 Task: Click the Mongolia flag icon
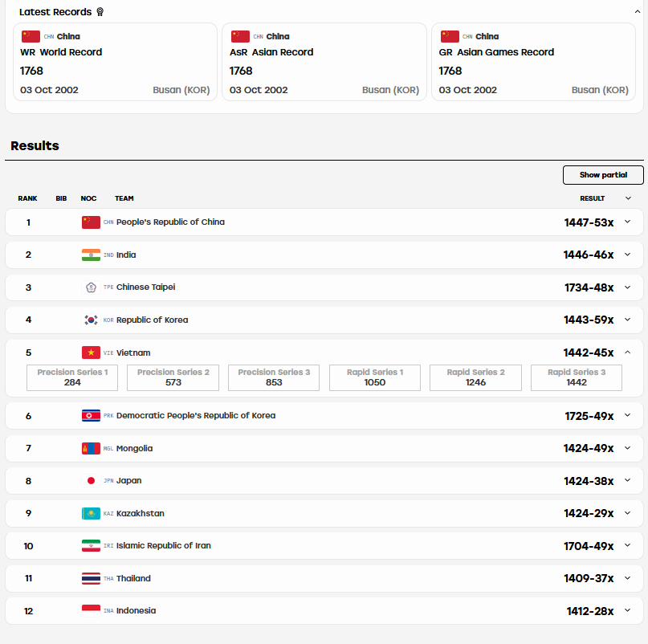coord(91,448)
